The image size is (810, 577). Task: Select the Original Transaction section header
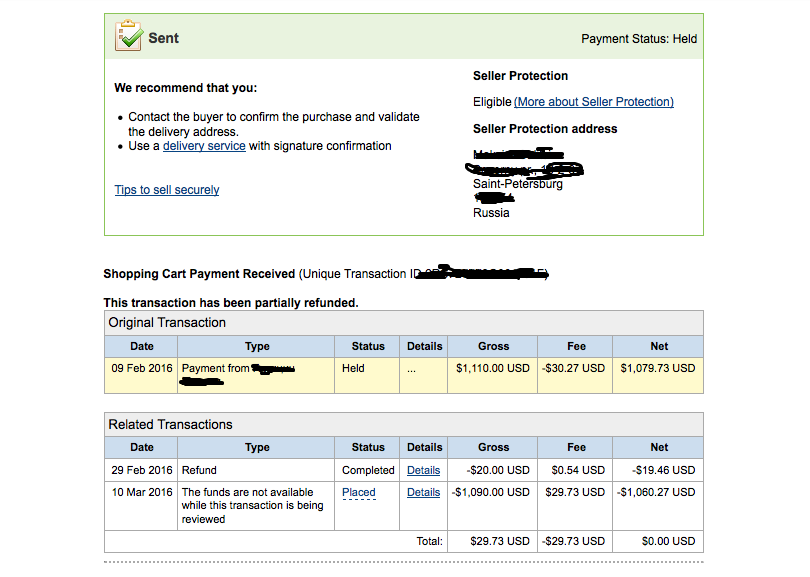[x=167, y=323]
